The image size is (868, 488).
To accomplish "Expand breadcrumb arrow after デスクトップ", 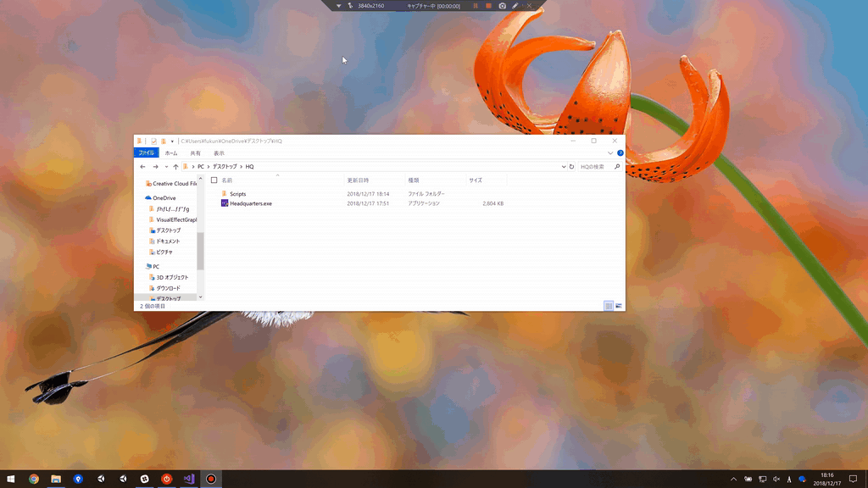I will coord(242,167).
